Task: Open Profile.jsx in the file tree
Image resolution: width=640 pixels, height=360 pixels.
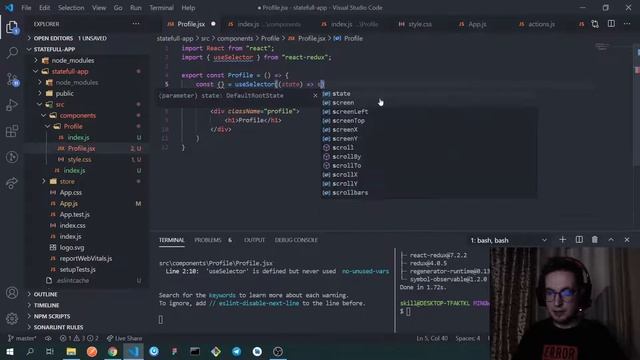Action: [86, 148]
